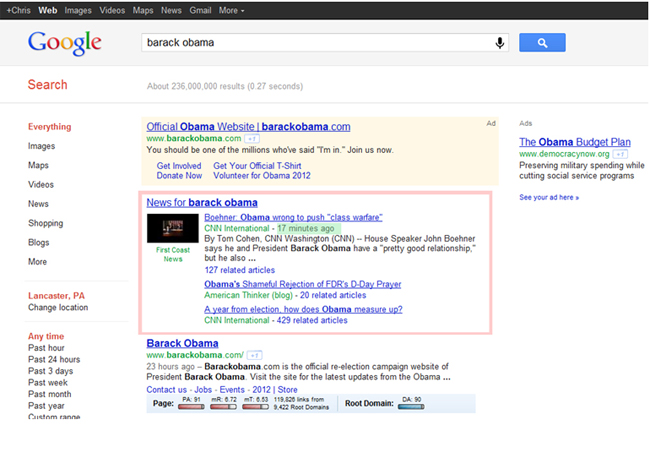
Task: Expand the More option in left sidebar
Action: (x=37, y=262)
